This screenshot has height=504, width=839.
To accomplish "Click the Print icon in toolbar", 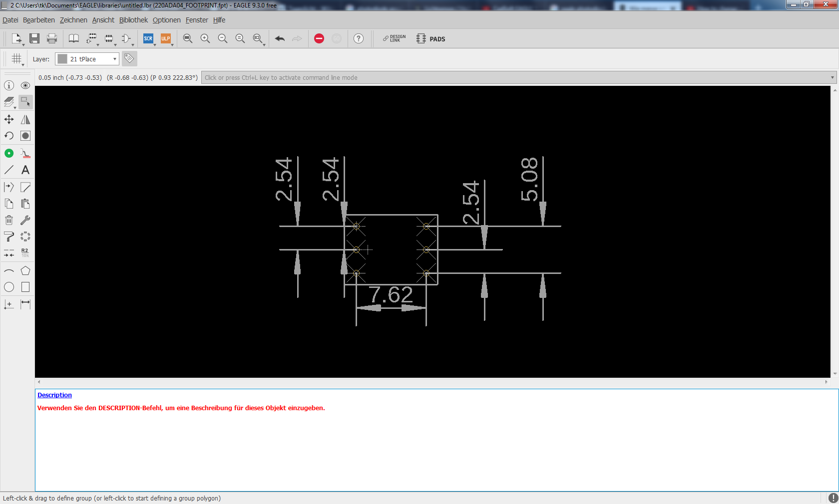I will [52, 38].
